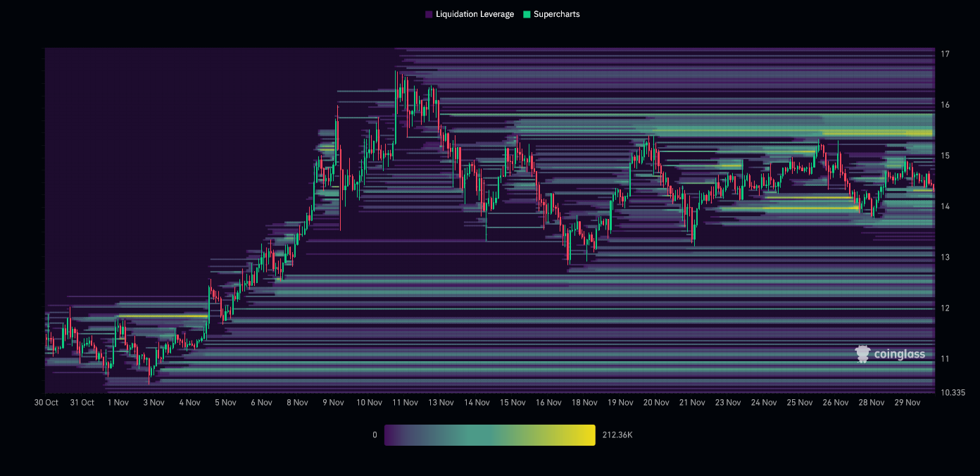Screen dimensions: 980x476
Task: Click the 14 Nov date label
Action: point(477,403)
